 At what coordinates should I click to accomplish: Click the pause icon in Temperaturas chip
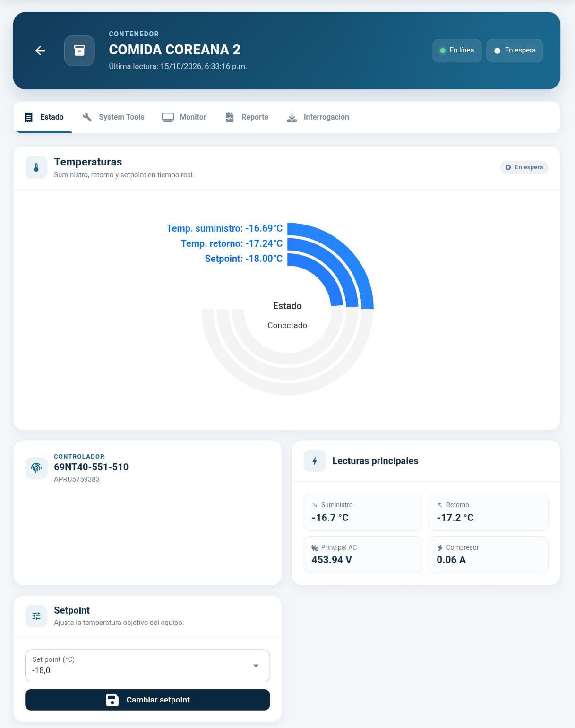tap(508, 167)
